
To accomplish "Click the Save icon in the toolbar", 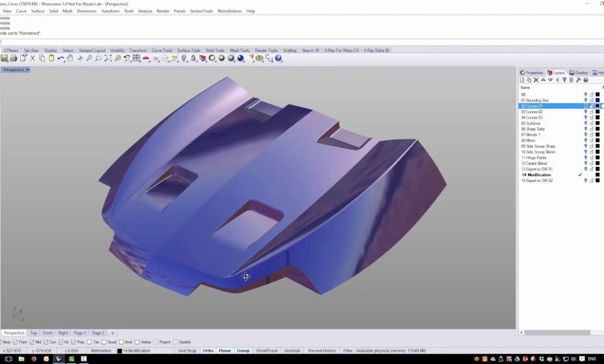I will pyautogui.click(x=4, y=58).
